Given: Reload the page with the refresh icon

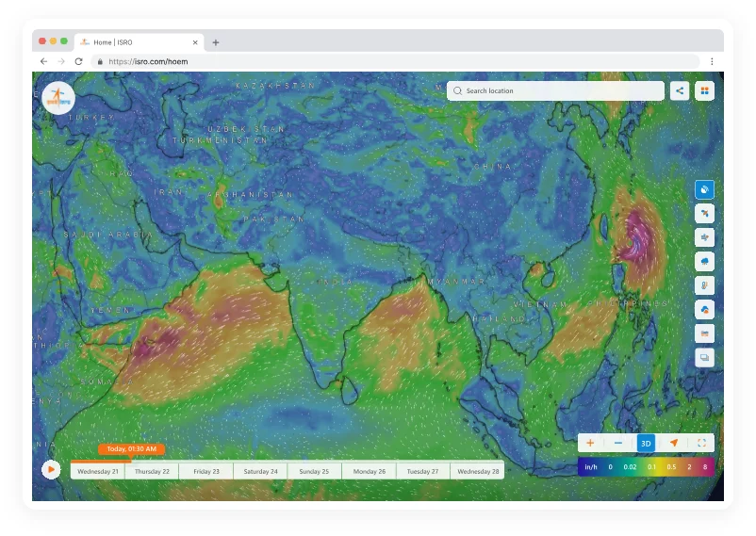Looking at the screenshot, I should coord(78,61).
